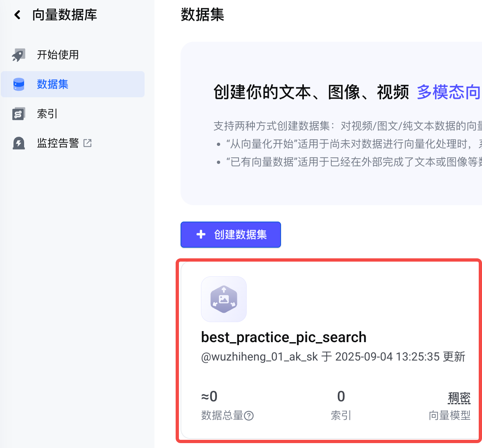Click the “从向量化开始” bullet line
The height and width of the screenshot is (448, 482).
[x=354, y=144]
